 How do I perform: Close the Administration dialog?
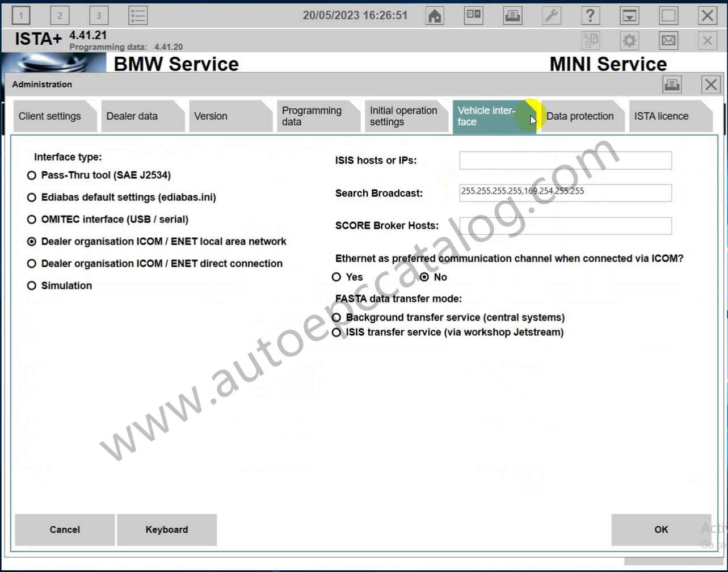pyautogui.click(x=711, y=85)
